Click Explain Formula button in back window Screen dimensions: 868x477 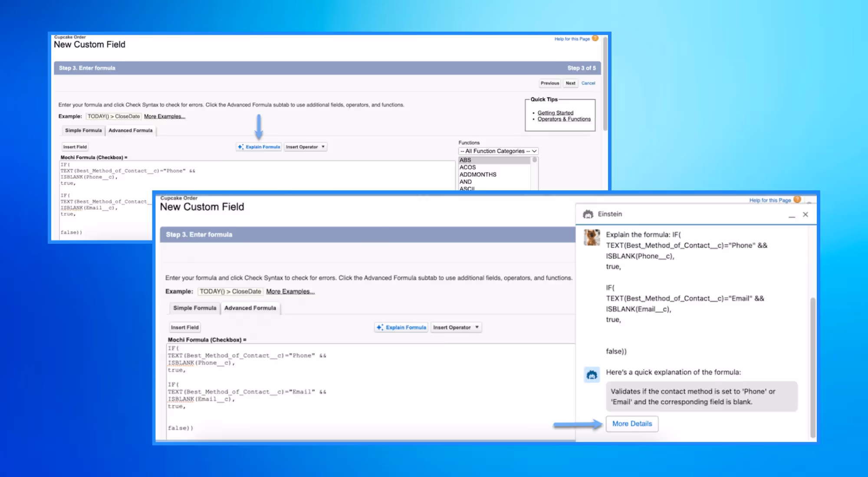pos(259,147)
